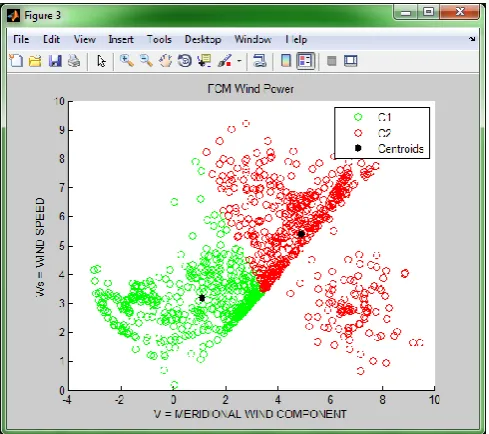Activate the Zoom Out magnifier tool

click(146, 61)
